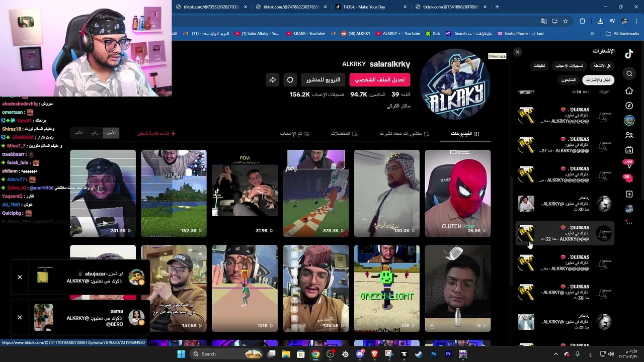This screenshot has width=644, height=362.
Task: Open the GREENLIGHT video thumbnail
Action: click(387, 289)
